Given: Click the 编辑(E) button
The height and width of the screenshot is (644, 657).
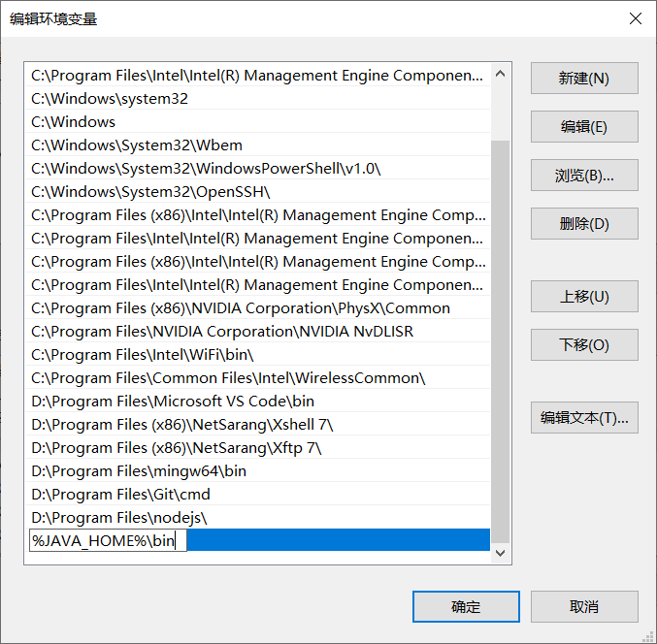Looking at the screenshot, I should 583,127.
